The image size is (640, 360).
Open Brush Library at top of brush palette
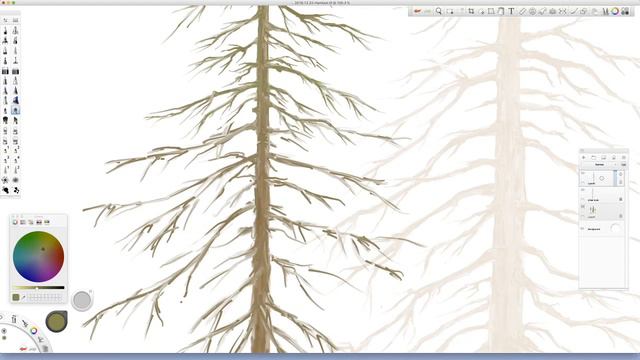pyautogui.click(x=16, y=20)
